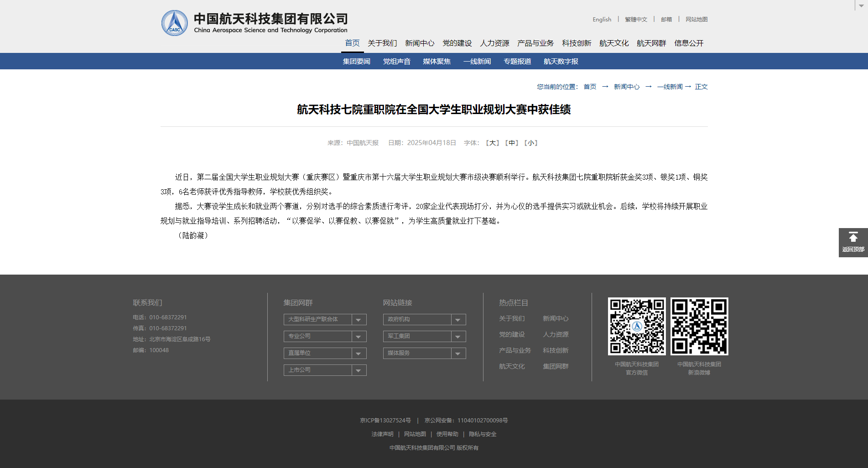Open footer hot column 集团网群
This screenshot has height=468, width=868.
tap(556, 366)
